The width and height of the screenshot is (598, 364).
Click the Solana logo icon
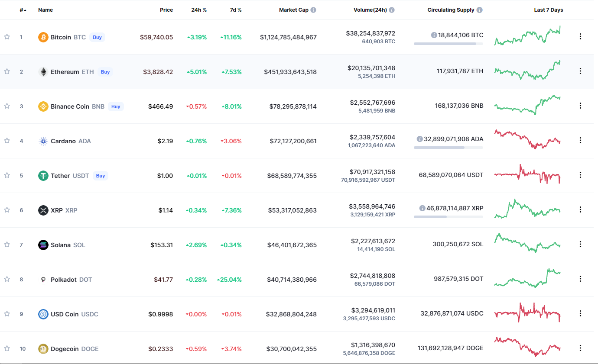pos(43,245)
